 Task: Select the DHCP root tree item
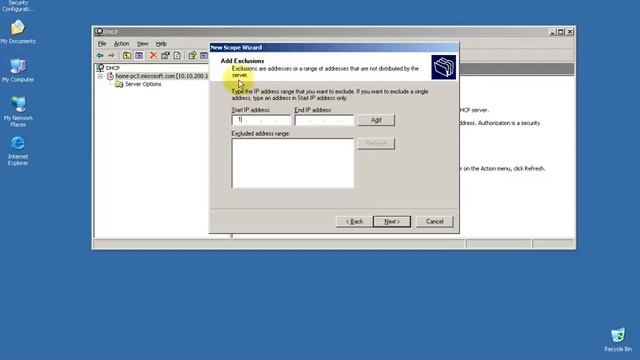(x=113, y=68)
